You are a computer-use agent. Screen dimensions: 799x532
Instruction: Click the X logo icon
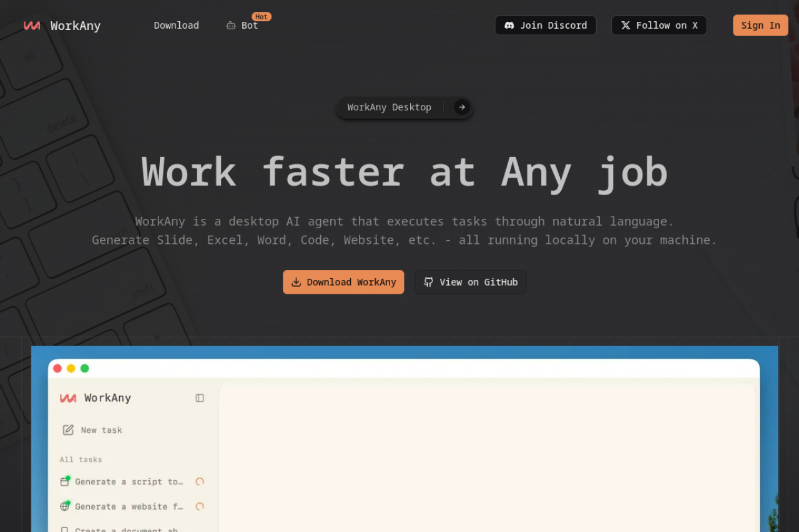[x=625, y=26]
